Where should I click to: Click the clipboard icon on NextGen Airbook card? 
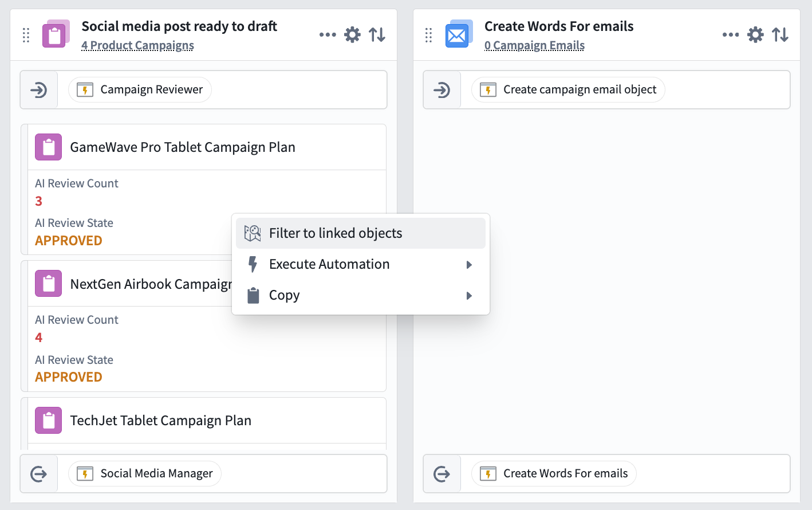click(x=48, y=283)
